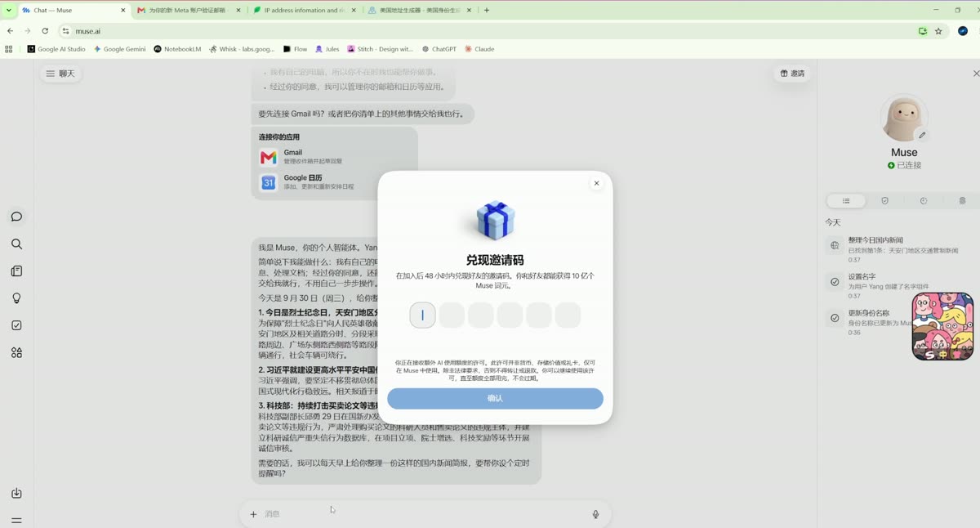980x528 pixels.
Task: Select the shield tab in Muse panel
Action: click(x=884, y=200)
